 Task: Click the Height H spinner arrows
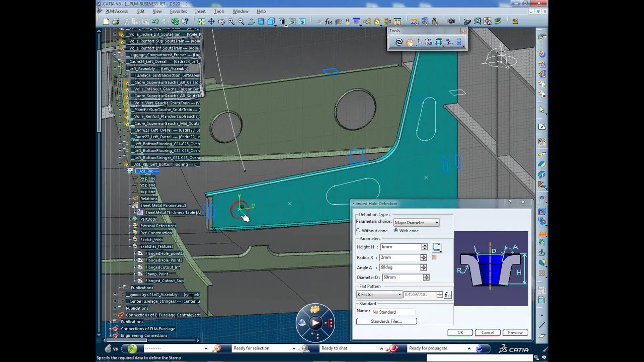click(x=424, y=247)
